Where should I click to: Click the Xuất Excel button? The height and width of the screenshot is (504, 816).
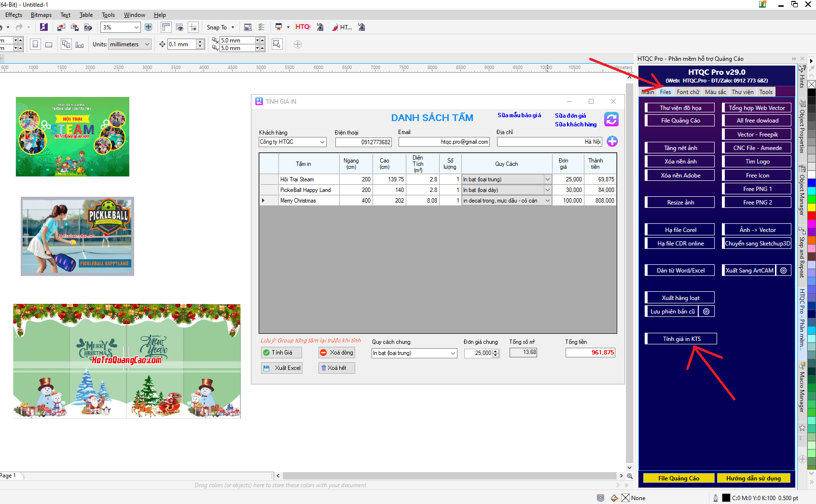282,368
